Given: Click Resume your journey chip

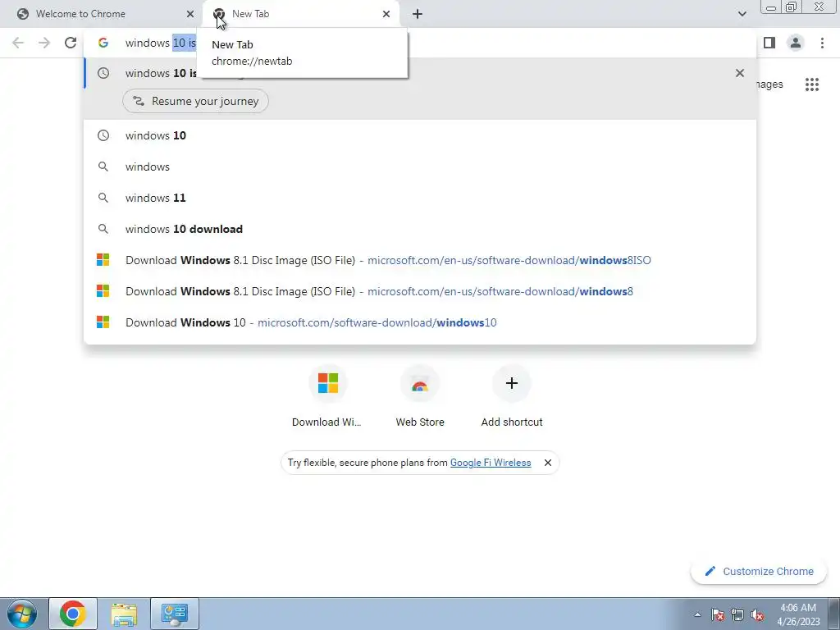Looking at the screenshot, I should pyautogui.click(x=195, y=101).
